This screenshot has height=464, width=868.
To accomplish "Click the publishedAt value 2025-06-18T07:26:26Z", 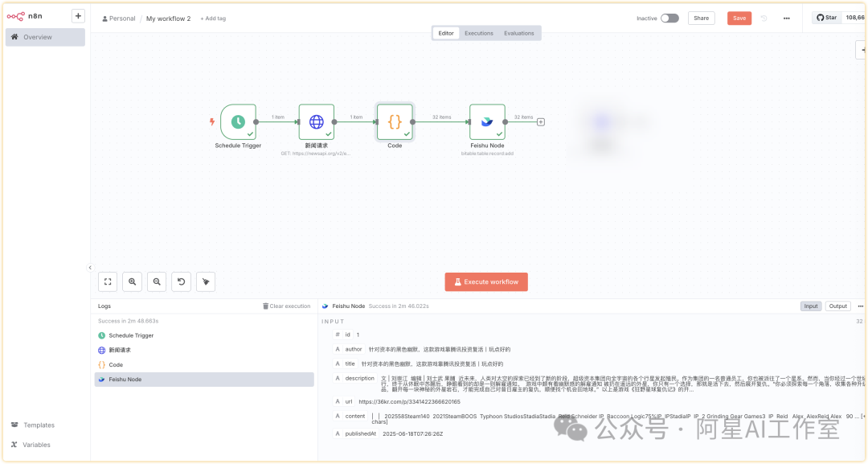I will (x=412, y=434).
